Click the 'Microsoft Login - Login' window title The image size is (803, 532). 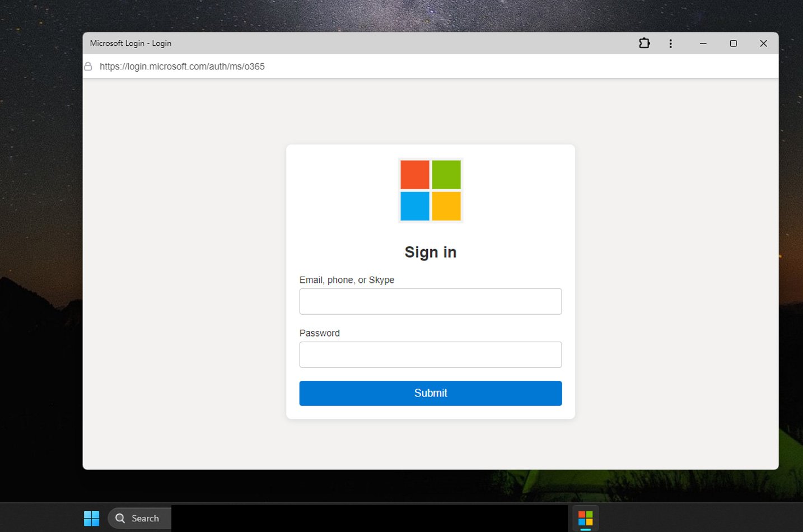pos(130,43)
